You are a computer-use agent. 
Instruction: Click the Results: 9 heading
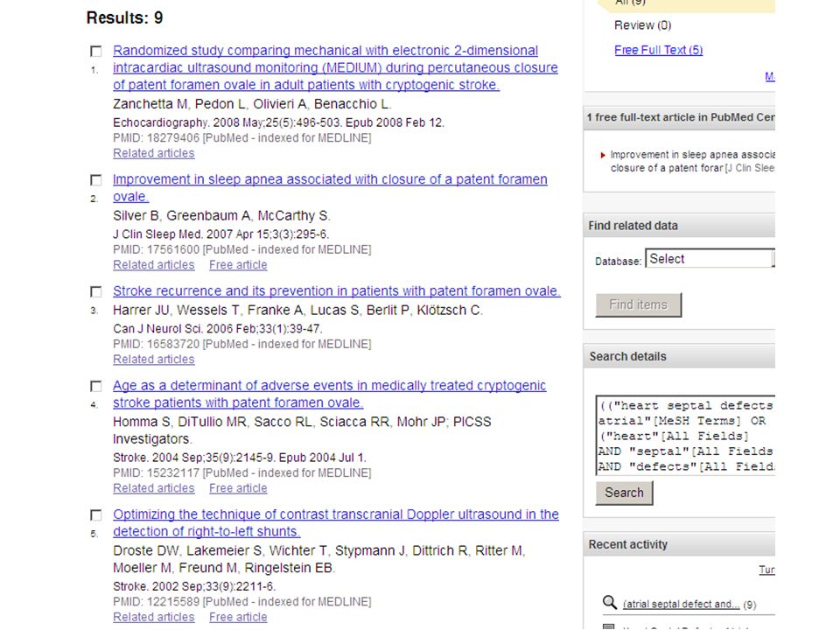tap(125, 17)
